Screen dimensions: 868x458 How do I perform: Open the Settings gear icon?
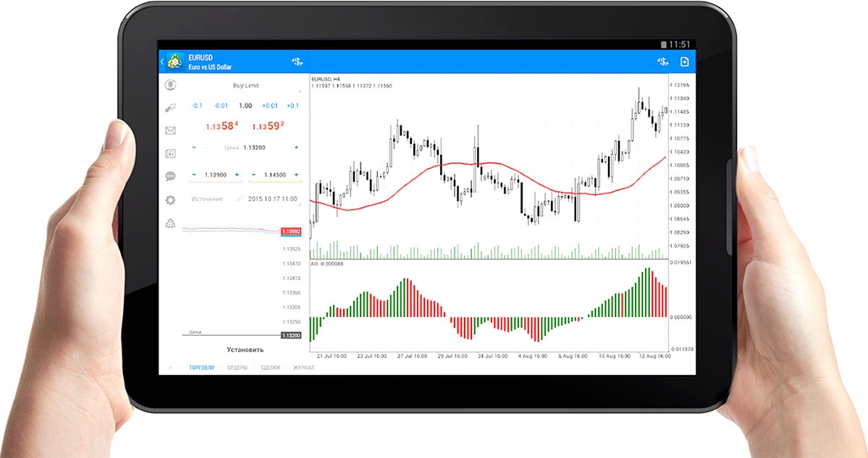coord(171,200)
